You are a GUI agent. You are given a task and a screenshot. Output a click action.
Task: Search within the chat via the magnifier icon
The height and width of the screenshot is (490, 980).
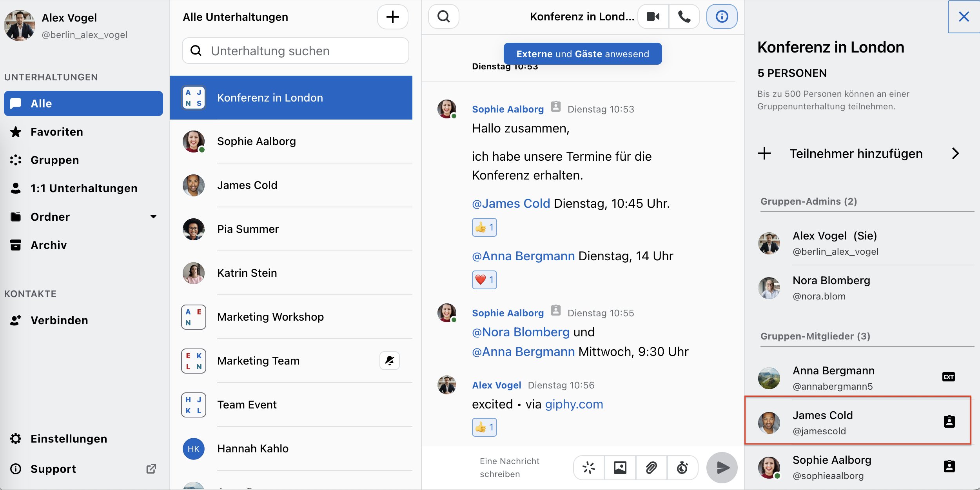click(443, 16)
